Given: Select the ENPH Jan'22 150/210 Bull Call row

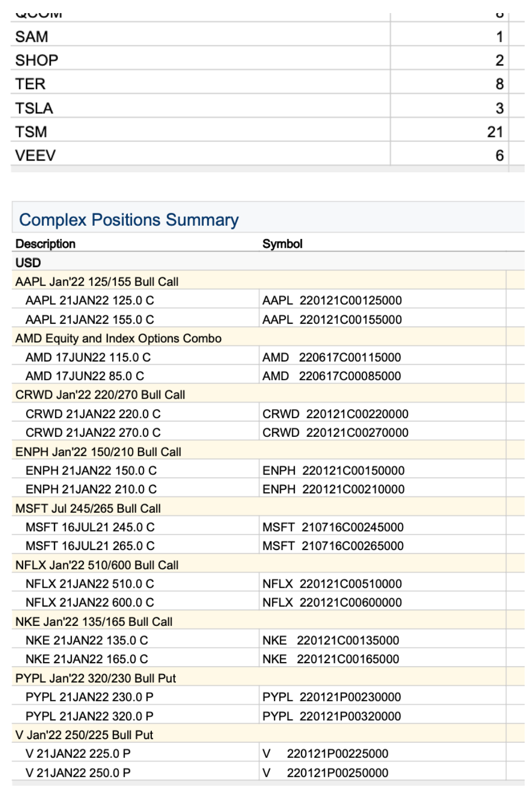Looking at the screenshot, I should point(98,452).
